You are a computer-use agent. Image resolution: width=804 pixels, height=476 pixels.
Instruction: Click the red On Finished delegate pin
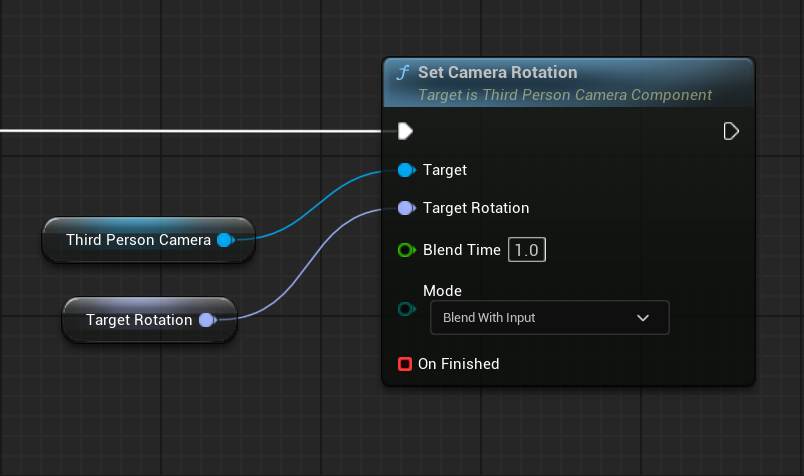[405, 364]
